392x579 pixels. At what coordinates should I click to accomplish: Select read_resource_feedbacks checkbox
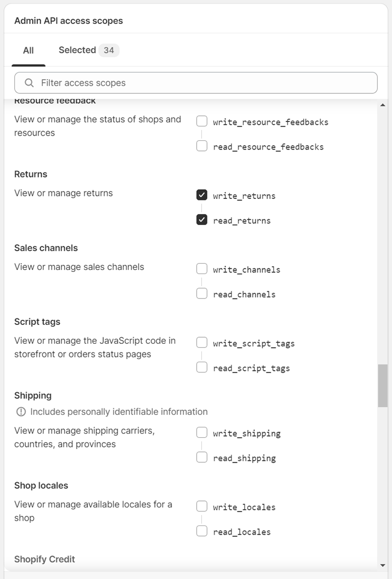coord(202,146)
